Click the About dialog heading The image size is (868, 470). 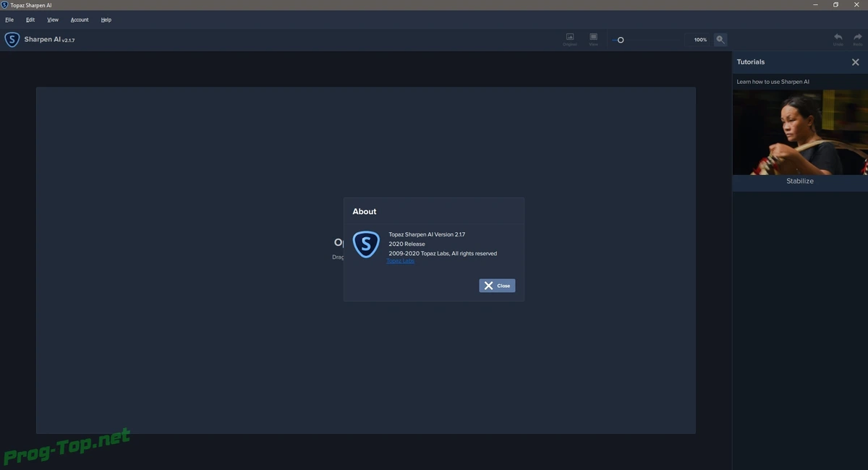point(365,211)
